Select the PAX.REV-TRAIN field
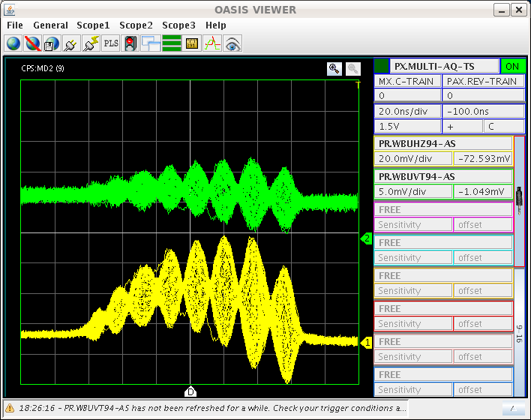The width and height of the screenshot is (531, 420). (x=483, y=82)
